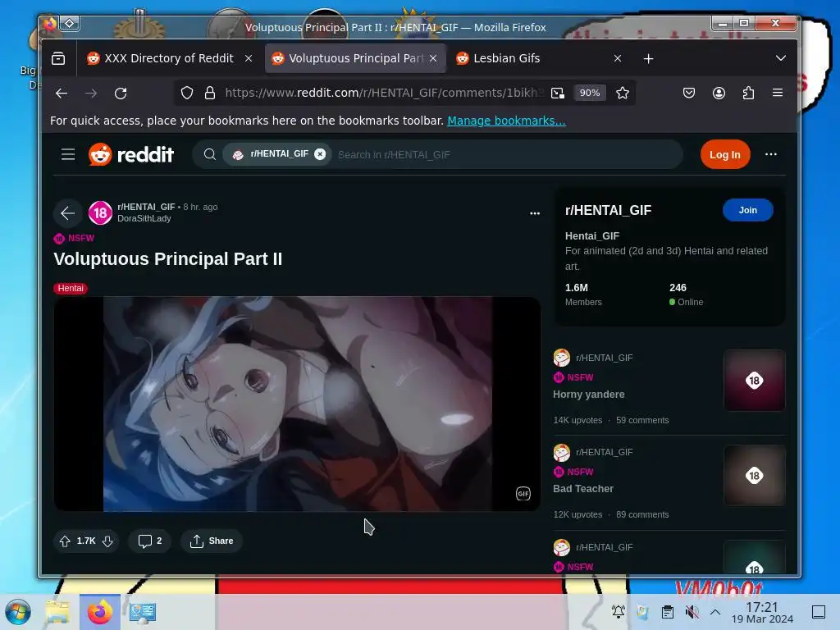840x630 pixels.
Task: Click show desktop button on taskbar
Action: pyautogui.click(x=819, y=612)
